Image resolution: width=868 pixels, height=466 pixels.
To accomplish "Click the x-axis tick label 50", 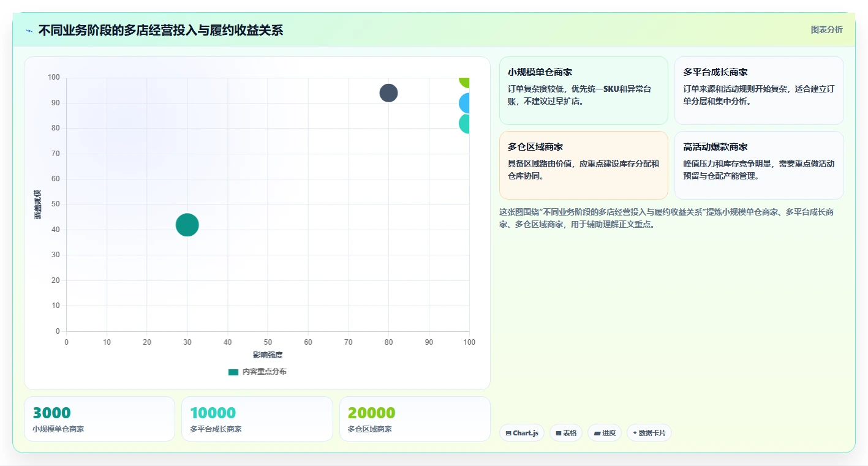I will 268,342.
